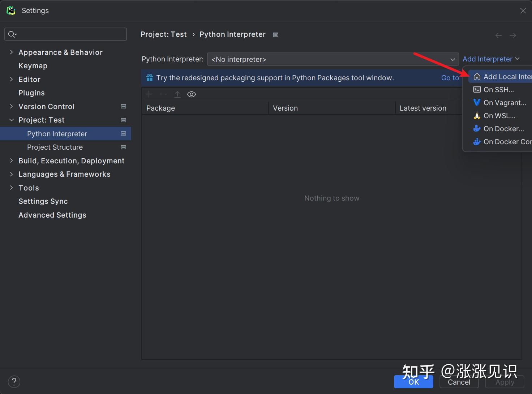Close the Settings dialog with X
Viewport: 532px width, 394px height.
pyautogui.click(x=523, y=11)
